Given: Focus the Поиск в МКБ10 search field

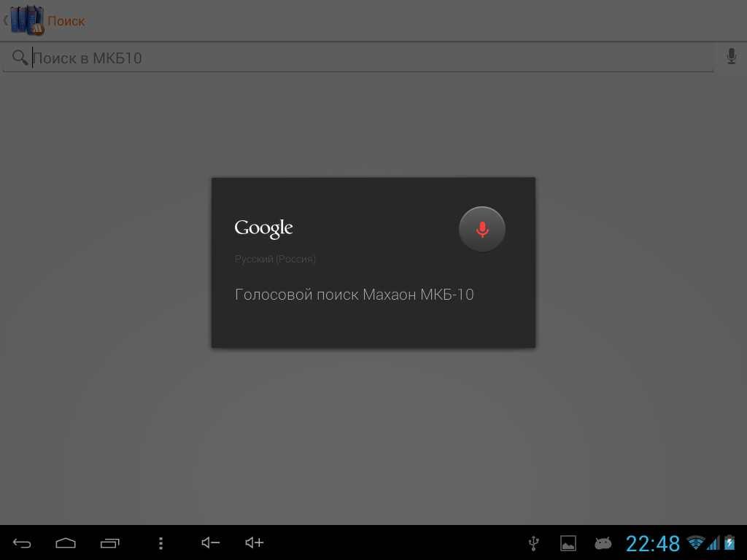Looking at the screenshot, I should (358, 58).
